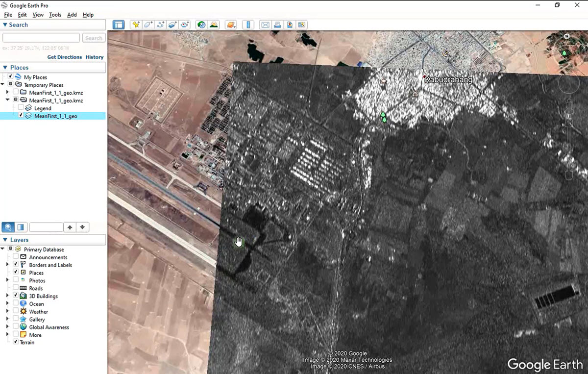Click the Add Image Overlay icon
The image size is (588, 374).
(172, 25)
